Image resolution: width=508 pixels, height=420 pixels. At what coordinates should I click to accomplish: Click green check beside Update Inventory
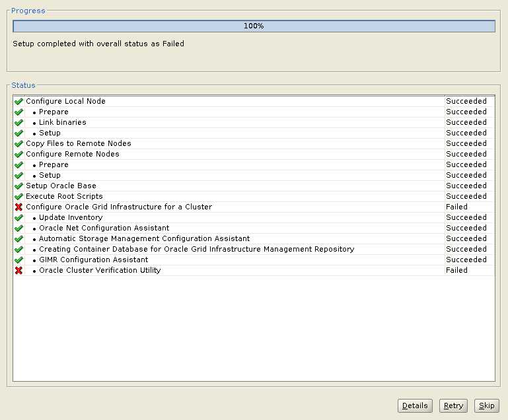(x=18, y=218)
